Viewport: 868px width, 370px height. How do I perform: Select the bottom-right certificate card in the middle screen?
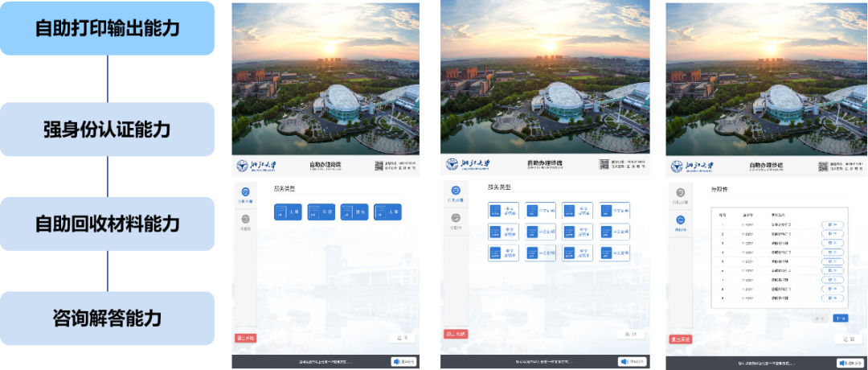coord(615,253)
